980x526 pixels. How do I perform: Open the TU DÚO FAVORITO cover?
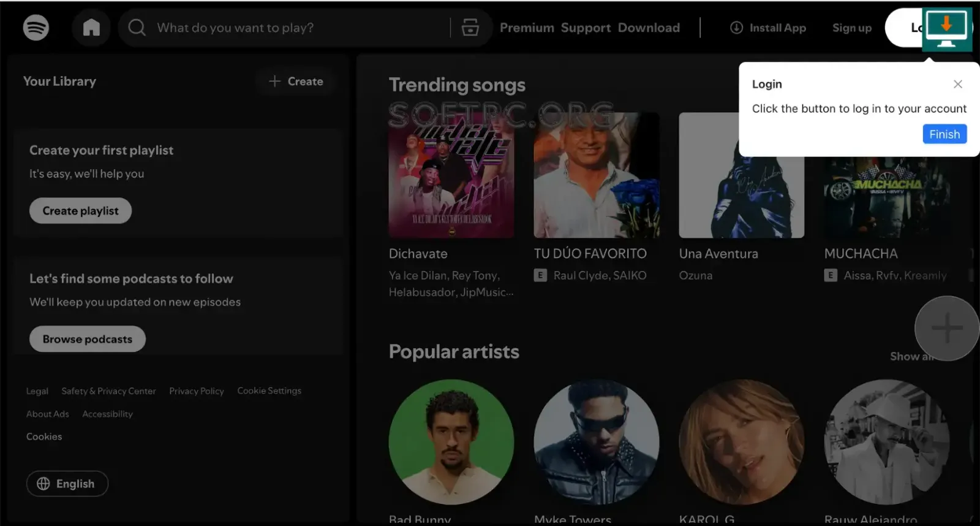tap(597, 175)
